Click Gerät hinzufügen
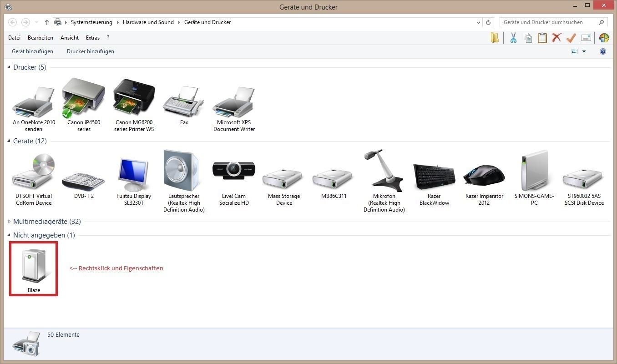The image size is (617, 364). [32, 51]
